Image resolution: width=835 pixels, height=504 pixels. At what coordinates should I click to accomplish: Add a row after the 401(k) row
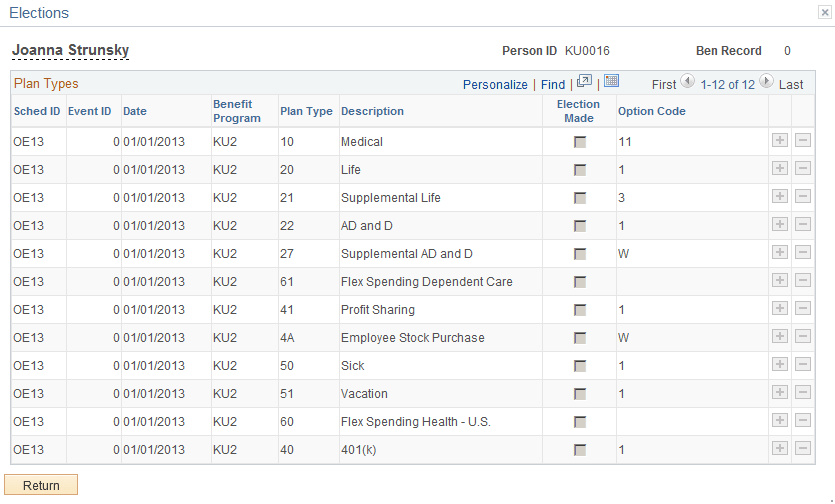[x=780, y=449]
